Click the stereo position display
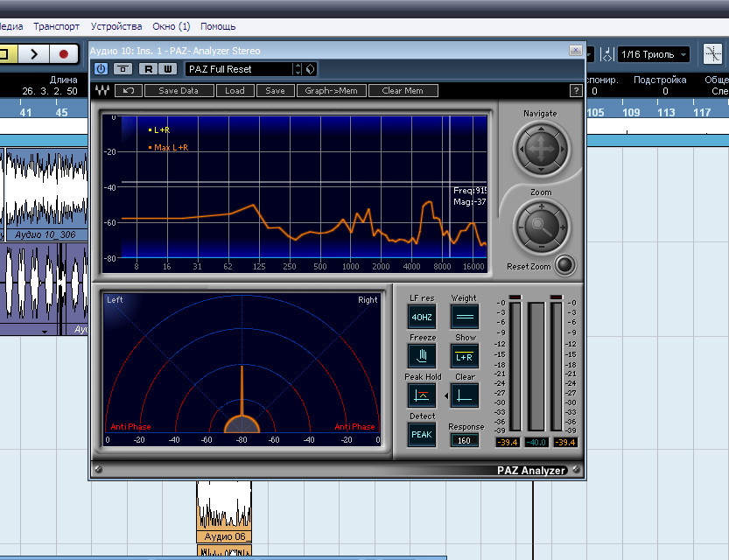Image resolution: width=729 pixels, height=560 pixels. tap(242, 369)
